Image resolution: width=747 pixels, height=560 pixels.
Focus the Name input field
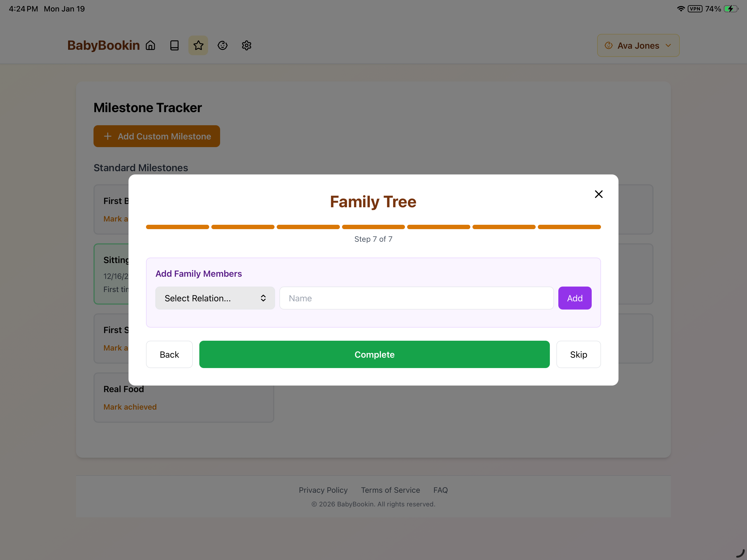coord(416,298)
